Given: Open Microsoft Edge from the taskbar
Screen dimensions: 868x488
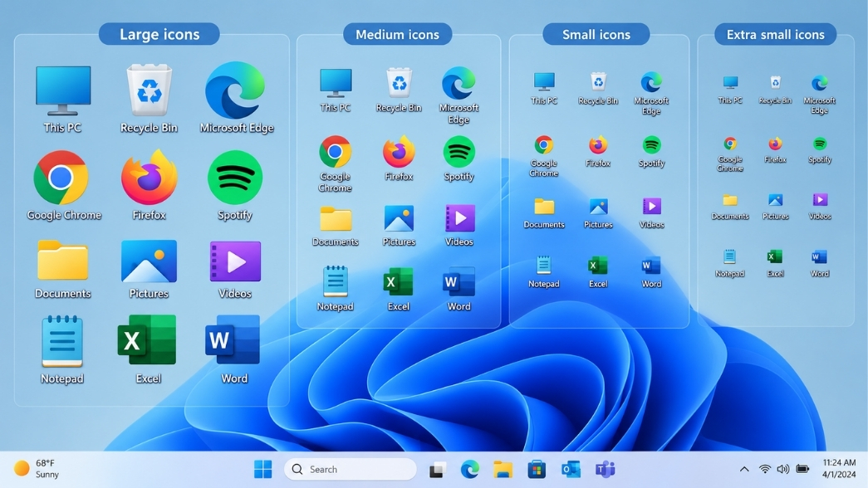Looking at the screenshot, I should (x=470, y=470).
